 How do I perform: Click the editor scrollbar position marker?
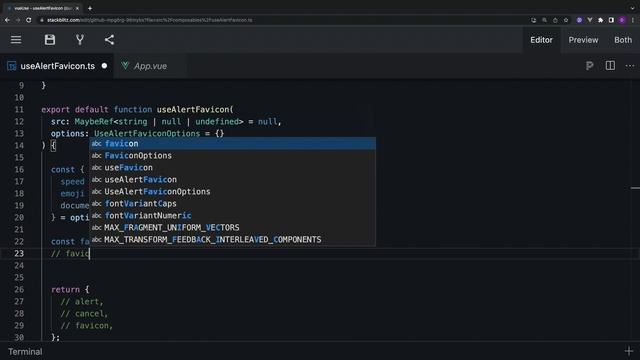tap(635, 188)
